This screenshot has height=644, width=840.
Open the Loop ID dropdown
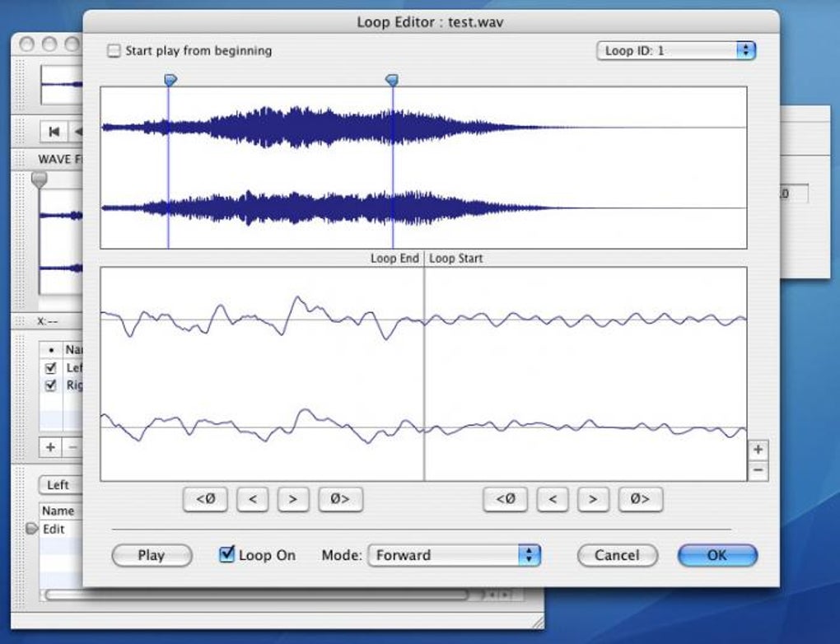pos(676,51)
